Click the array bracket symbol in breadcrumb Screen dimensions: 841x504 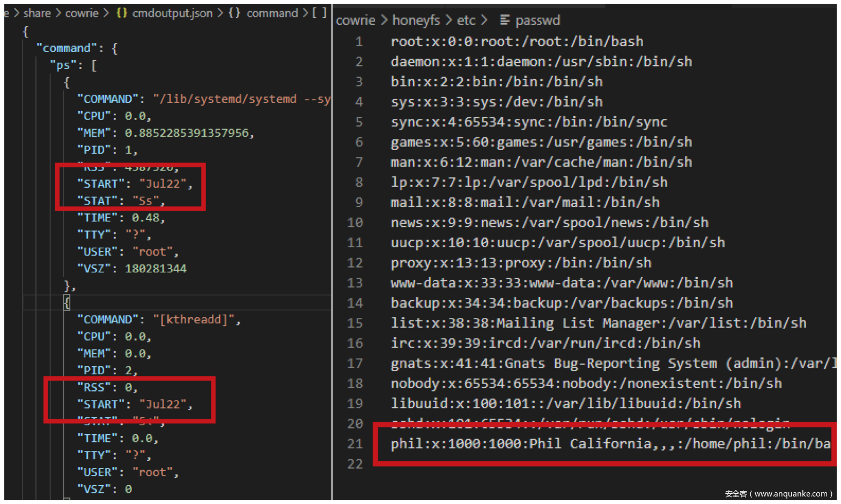click(x=319, y=12)
